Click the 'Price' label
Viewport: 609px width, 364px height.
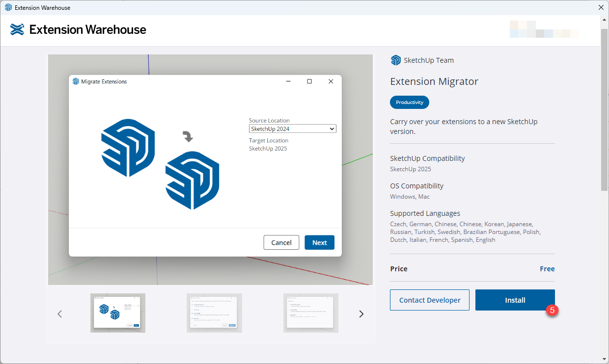pyautogui.click(x=399, y=269)
